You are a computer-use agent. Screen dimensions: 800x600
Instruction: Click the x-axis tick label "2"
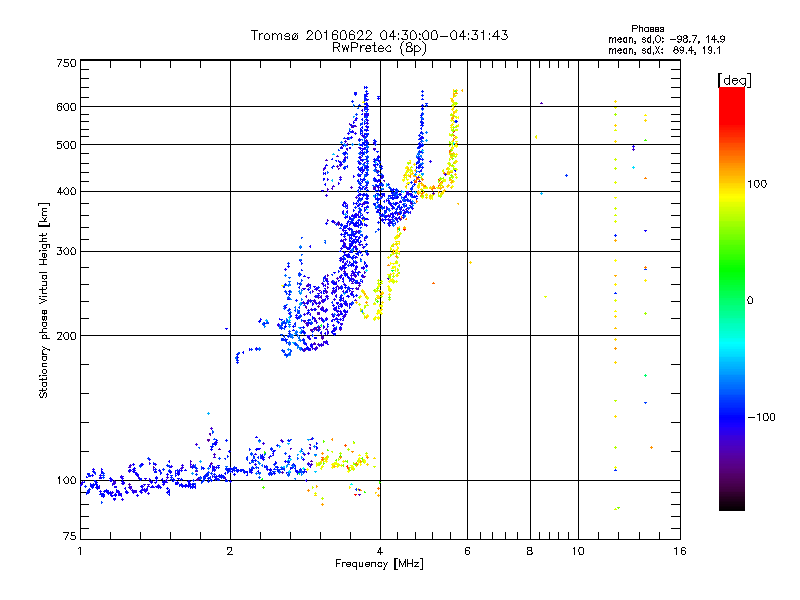[x=230, y=551]
